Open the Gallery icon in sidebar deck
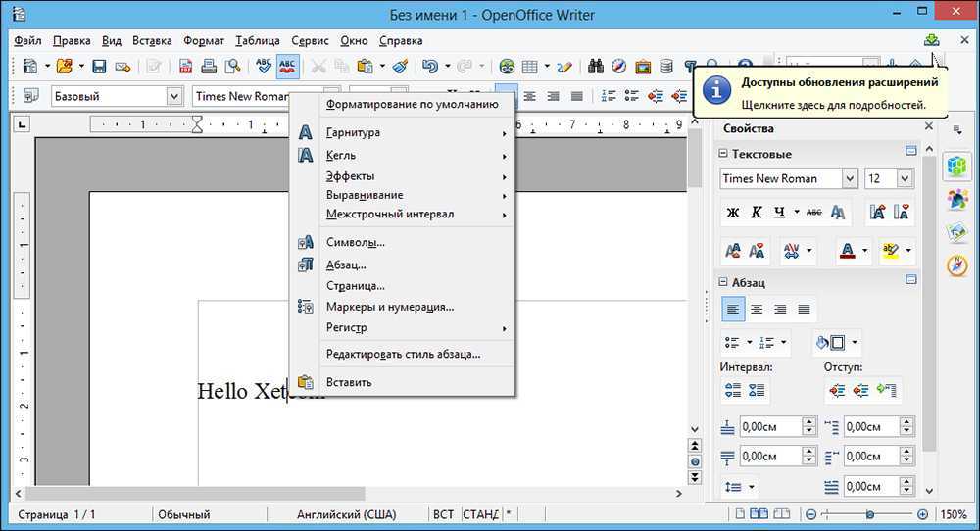980x531 pixels. pyautogui.click(x=957, y=232)
